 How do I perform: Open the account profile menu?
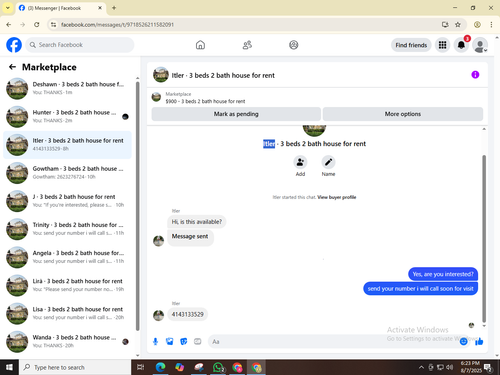480,45
